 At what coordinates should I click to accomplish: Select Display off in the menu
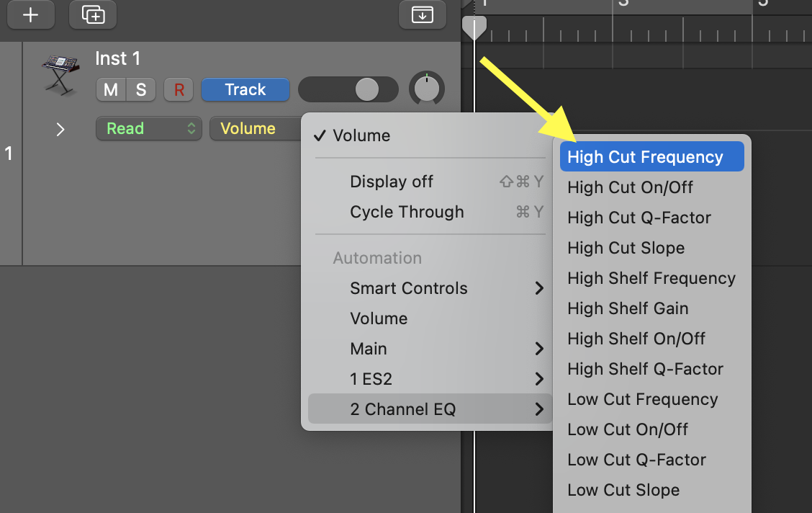tap(392, 182)
